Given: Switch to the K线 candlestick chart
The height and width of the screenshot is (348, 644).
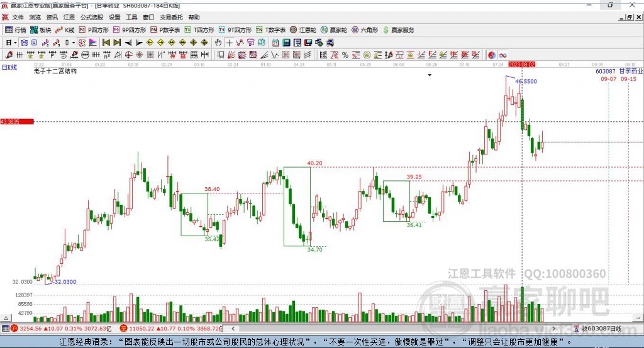Looking at the screenshot, I should tap(65, 30).
